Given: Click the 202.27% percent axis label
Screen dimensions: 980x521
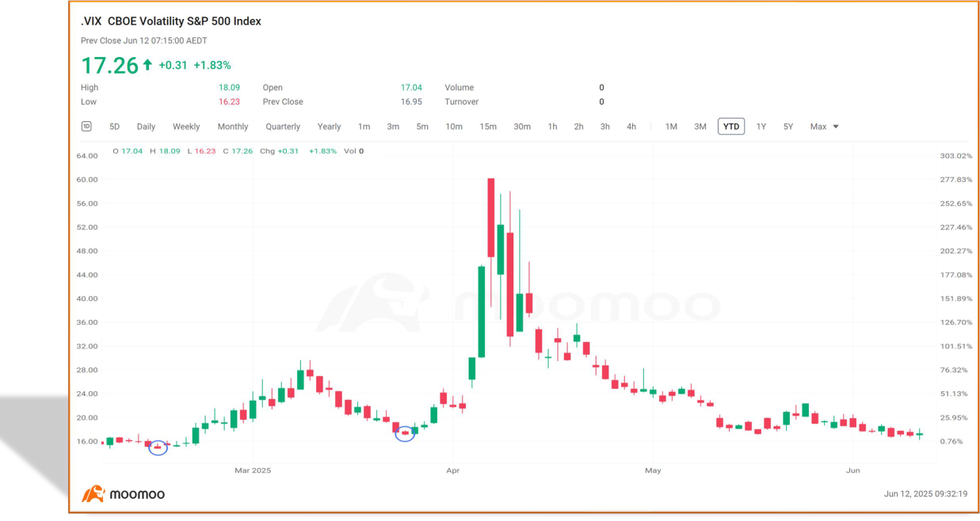Looking at the screenshot, I should (955, 251).
